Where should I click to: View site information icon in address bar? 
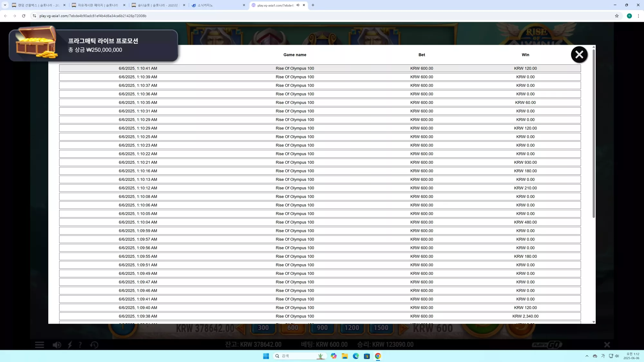(34, 16)
